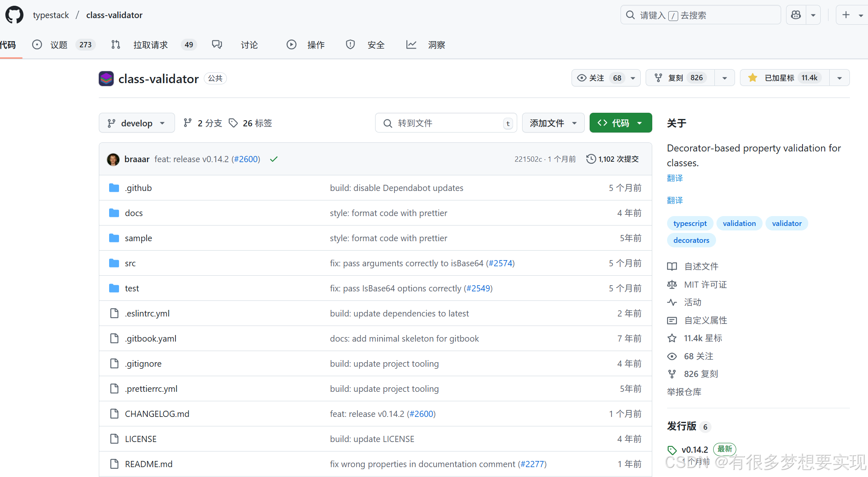Select the validation topic tag

pos(739,223)
